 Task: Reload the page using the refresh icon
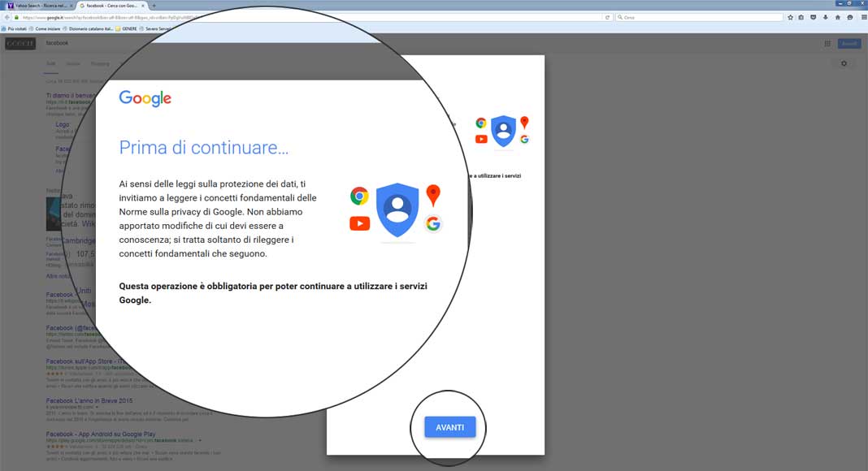pyautogui.click(x=607, y=17)
